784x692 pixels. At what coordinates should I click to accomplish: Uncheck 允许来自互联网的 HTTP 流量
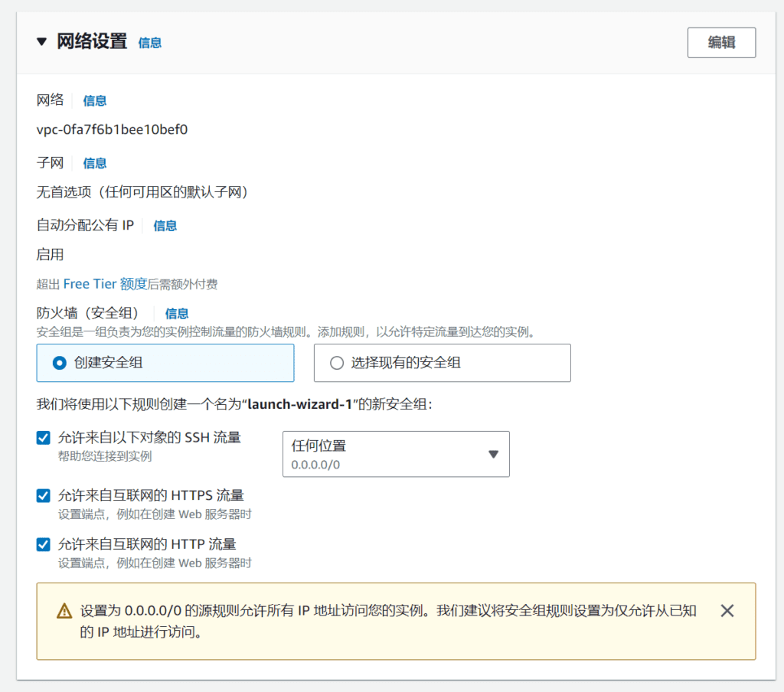[x=43, y=544]
